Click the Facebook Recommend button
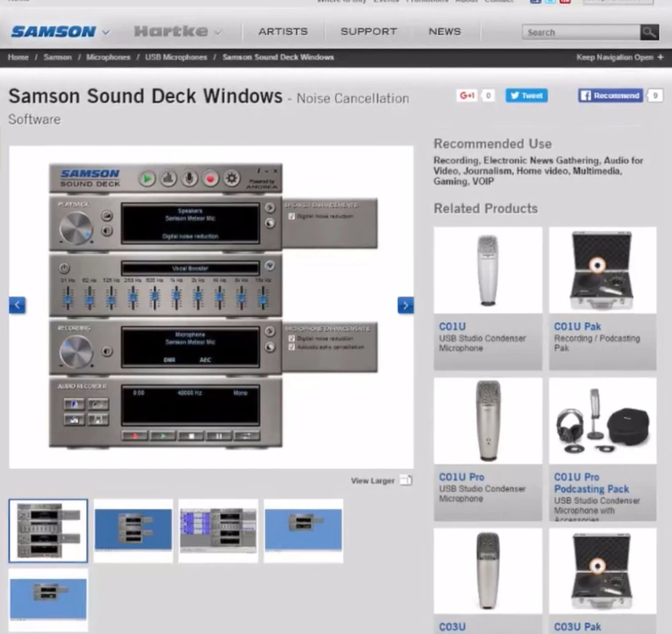 (x=610, y=95)
